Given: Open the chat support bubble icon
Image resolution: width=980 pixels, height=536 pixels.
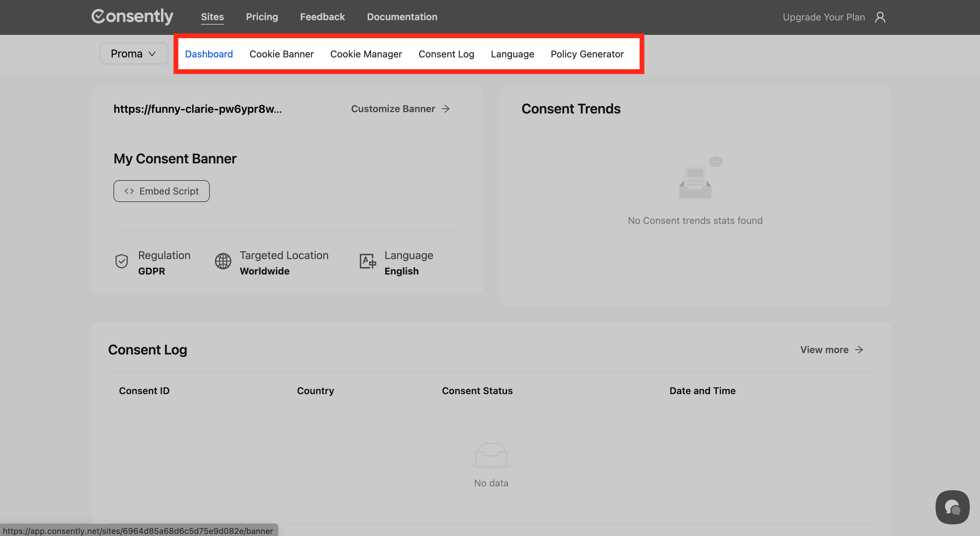Looking at the screenshot, I should [x=952, y=507].
